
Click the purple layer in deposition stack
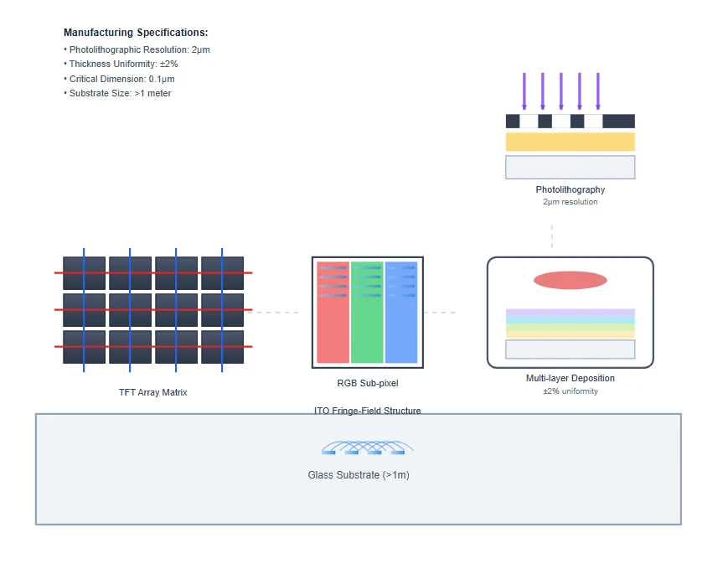coord(571,313)
